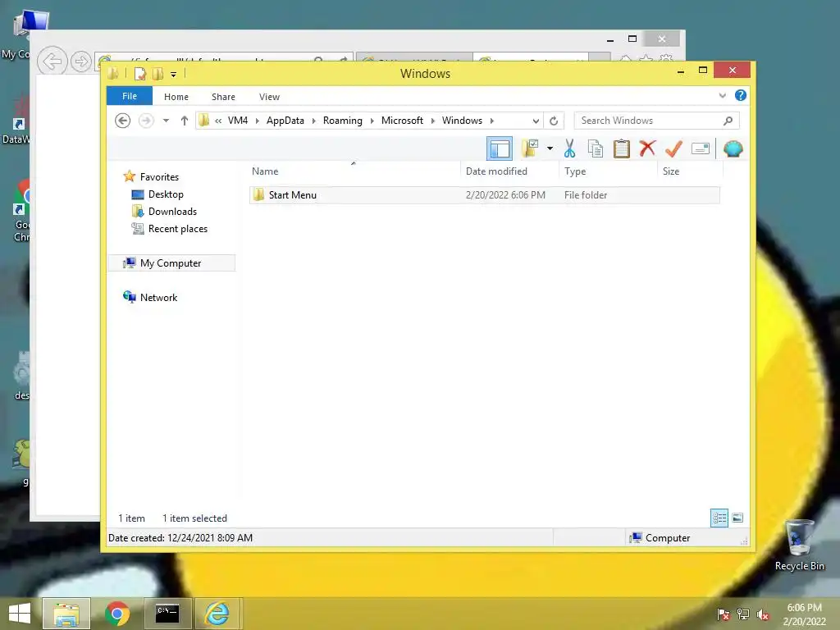840x630 pixels.
Task: Select Network in navigation pane
Action: point(158,297)
